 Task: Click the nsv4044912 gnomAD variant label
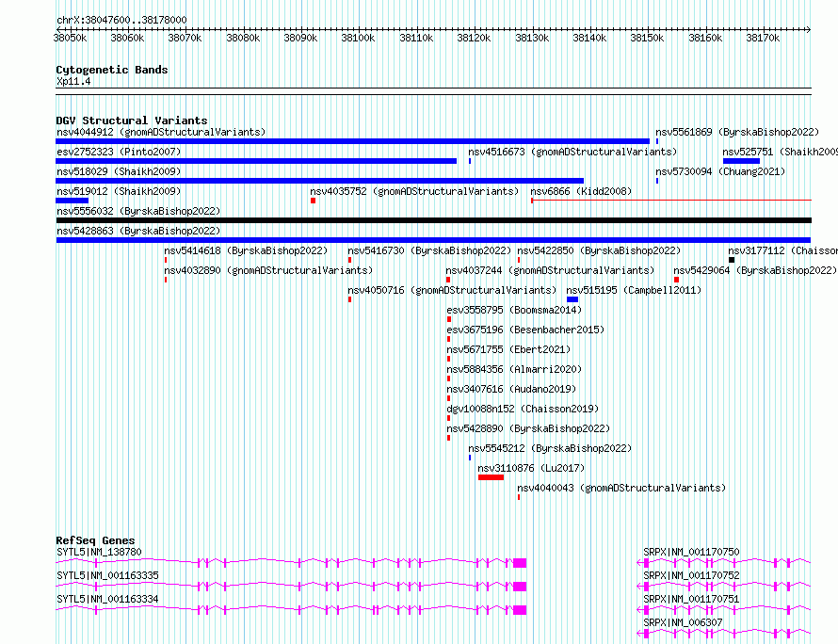161,132
